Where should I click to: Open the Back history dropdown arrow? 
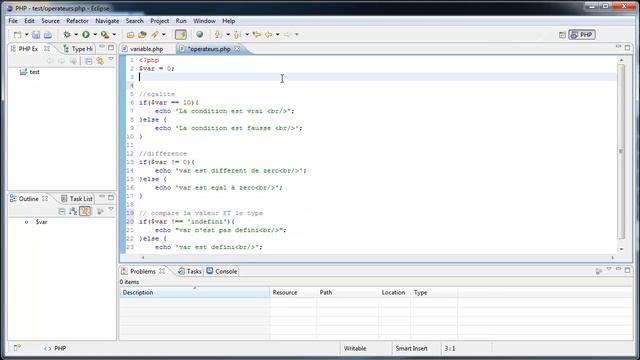[278, 35]
